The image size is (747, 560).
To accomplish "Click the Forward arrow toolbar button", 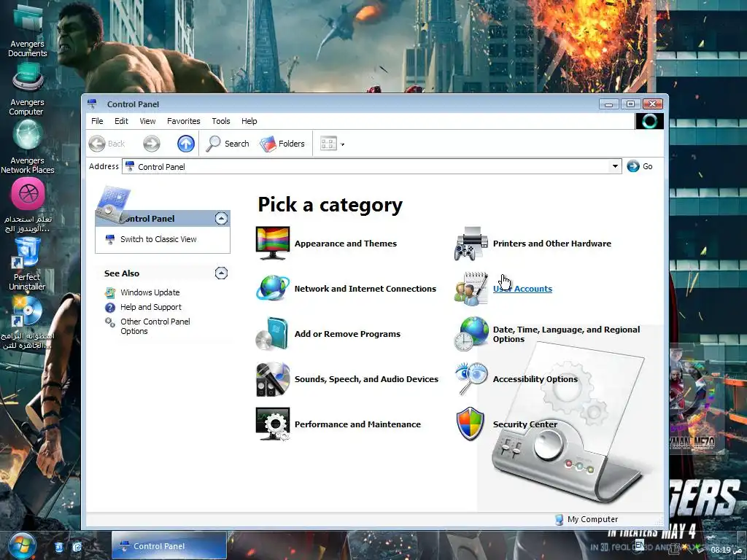I will point(152,144).
